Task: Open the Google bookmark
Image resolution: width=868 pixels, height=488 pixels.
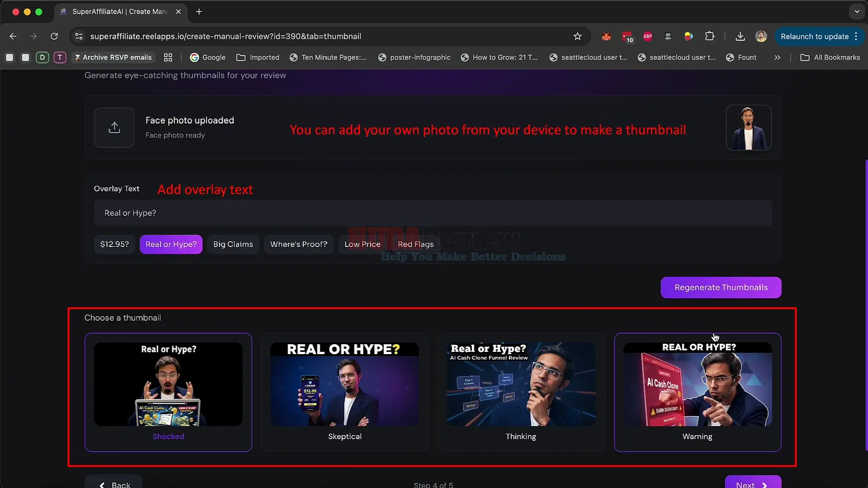Action: [208, 57]
